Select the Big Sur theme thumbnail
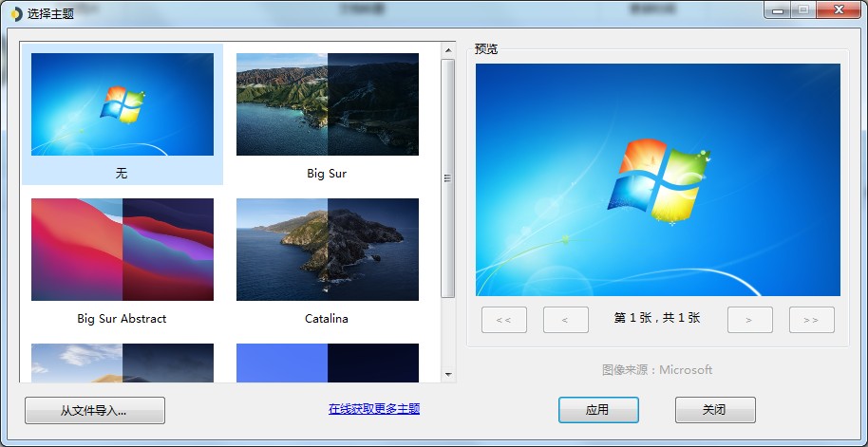This screenshot has width=868, height=447. 327,104
